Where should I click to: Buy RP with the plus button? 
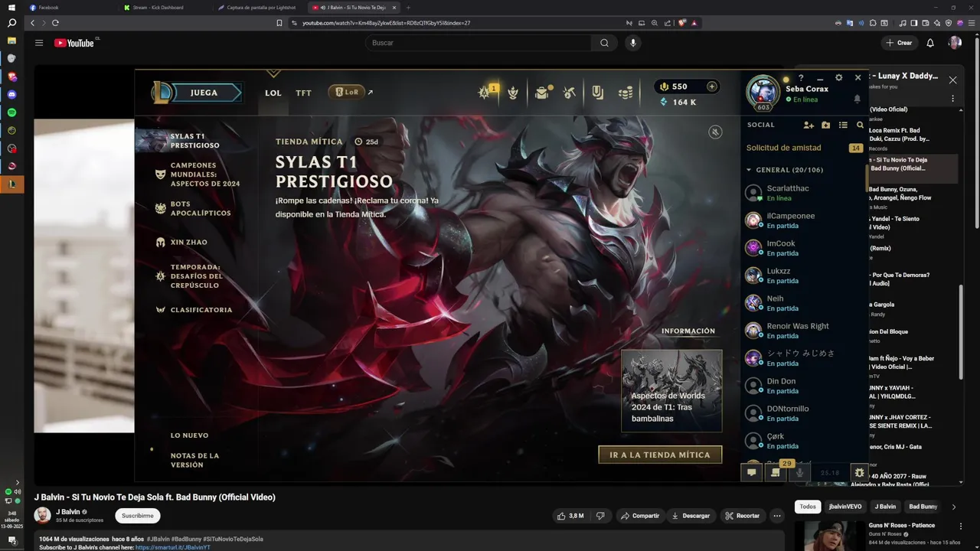pyautogui.click(x=711, y=86)
